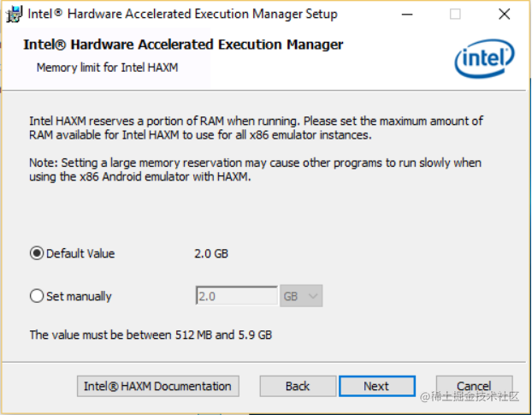This screenshot has height=415, width=532.
Task: Minimize the setup window
Action: [x=407, y=15]
